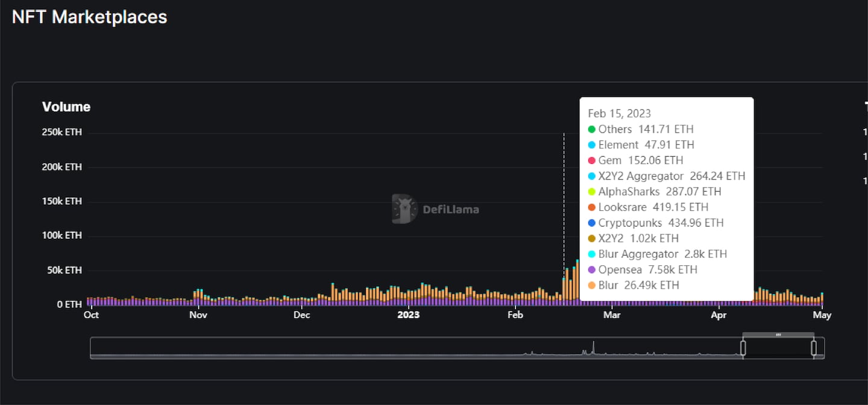Click the pink Gem legend dot
The width and height of the screenshot is (868, 405).
click(x=591, y=161)
